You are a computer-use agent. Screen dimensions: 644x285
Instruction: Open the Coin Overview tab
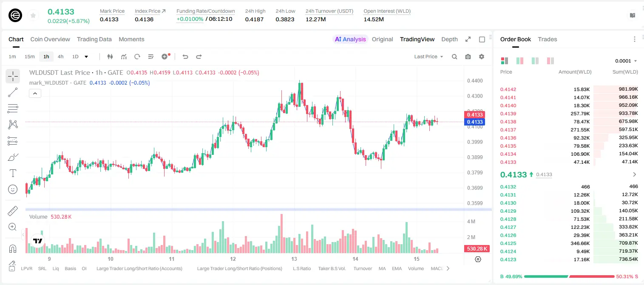pyautogui.click(x=50, y=39)
